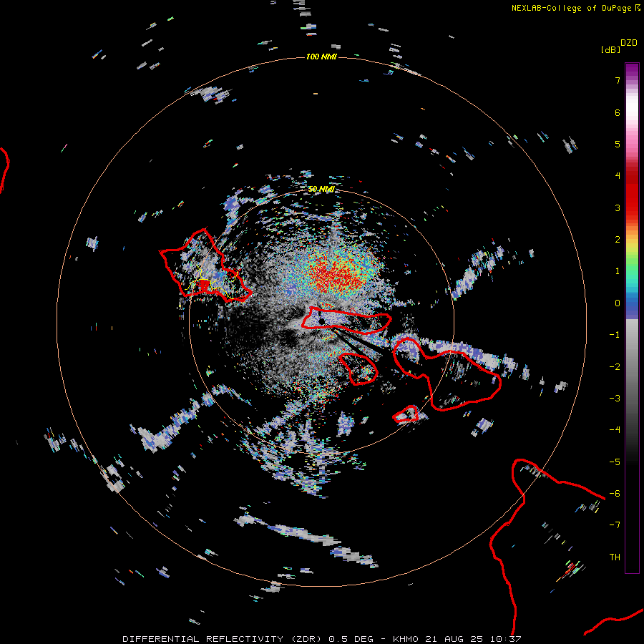This screenshot has height=644, width=644.
Task: Click the colorbar value 2 label
Action: tap(618, 240)
